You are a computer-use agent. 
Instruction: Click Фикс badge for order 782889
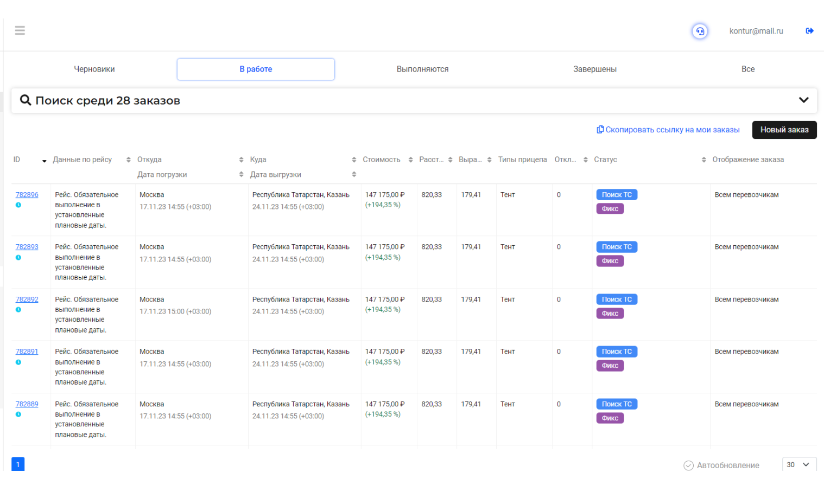click(x=610, y=418)
